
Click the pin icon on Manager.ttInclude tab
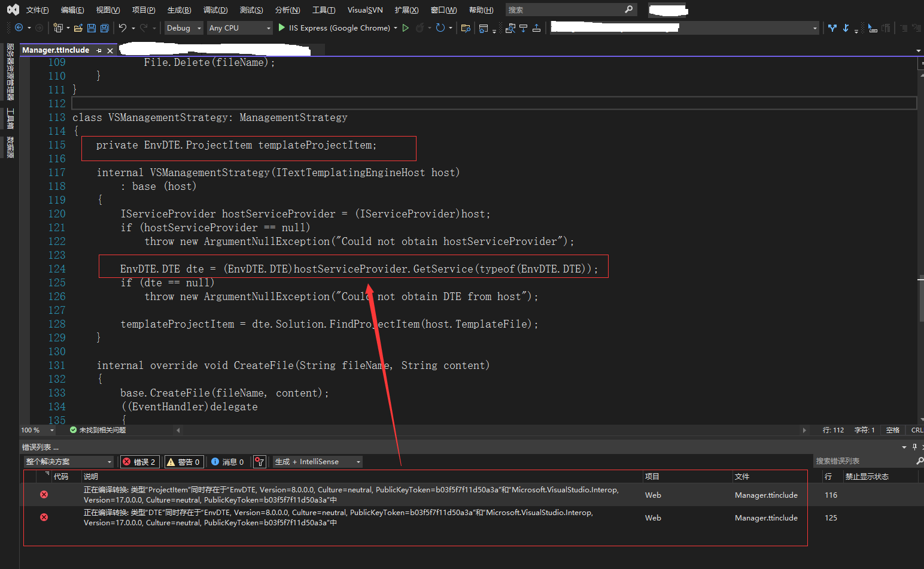(99, 50)
